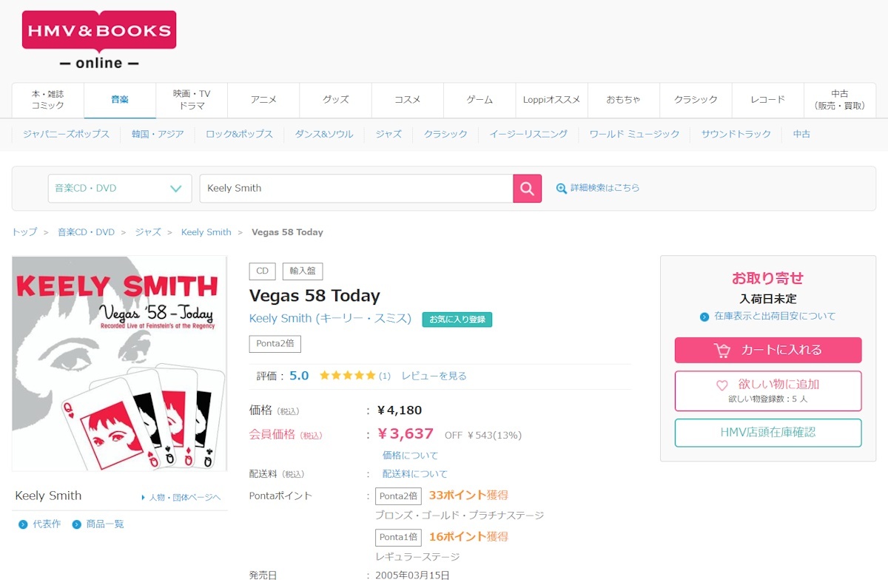Image resolution: width=888 pixels, height=588 pixels.
Task: Open the レコード tab
Action: pos(767,100)
